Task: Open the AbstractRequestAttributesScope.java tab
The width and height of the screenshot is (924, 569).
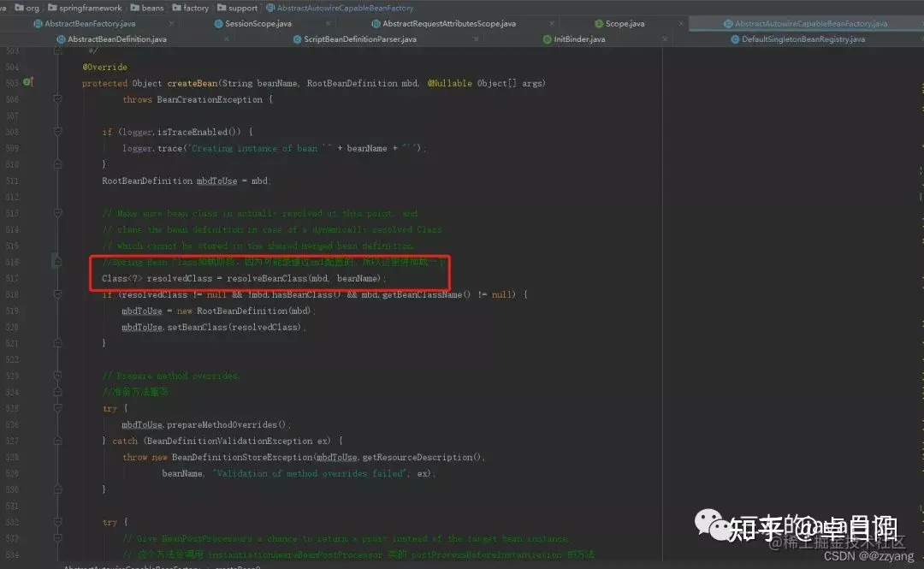Action: (449, 24)
